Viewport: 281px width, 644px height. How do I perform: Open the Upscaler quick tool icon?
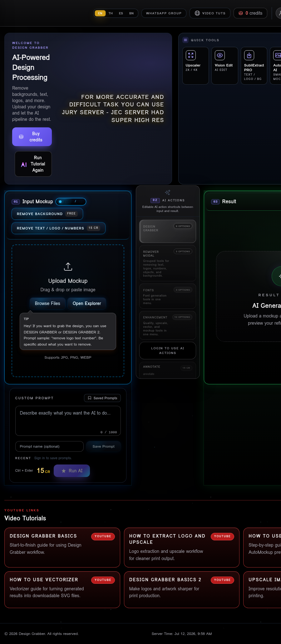click(191, 55)
